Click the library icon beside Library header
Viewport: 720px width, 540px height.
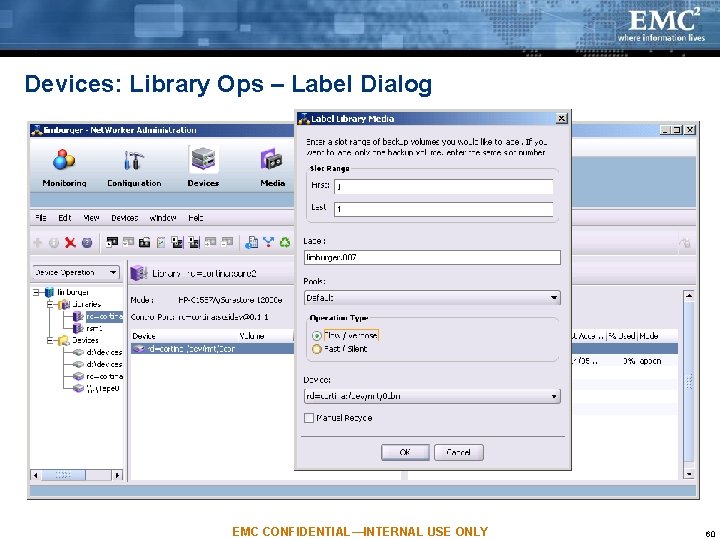click(139, 274)
